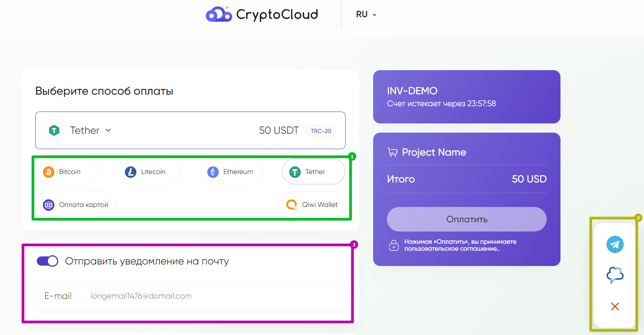Viewport: 644px width, 335px height.
Task: Click the shopping cart icon beside Project Name
Action: click(x=392, y=152)
